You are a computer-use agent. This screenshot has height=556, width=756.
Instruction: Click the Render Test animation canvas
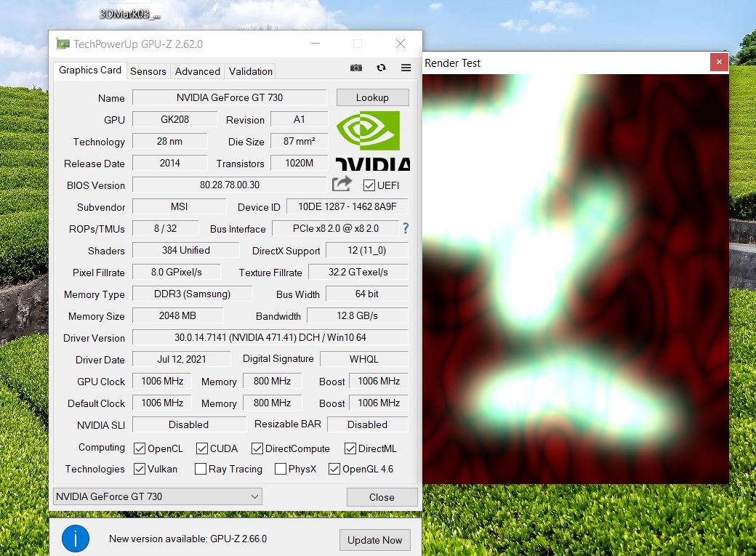(576, 278)
